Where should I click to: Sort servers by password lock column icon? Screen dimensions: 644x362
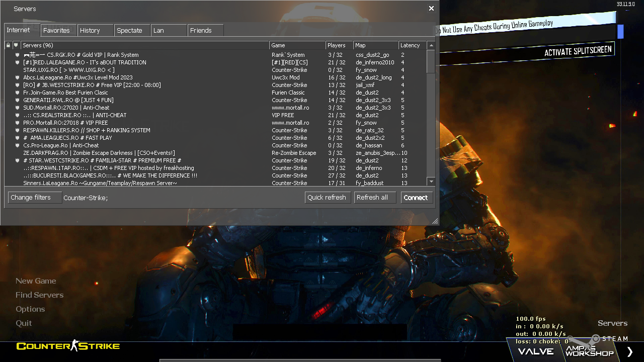tap(8, 45)
